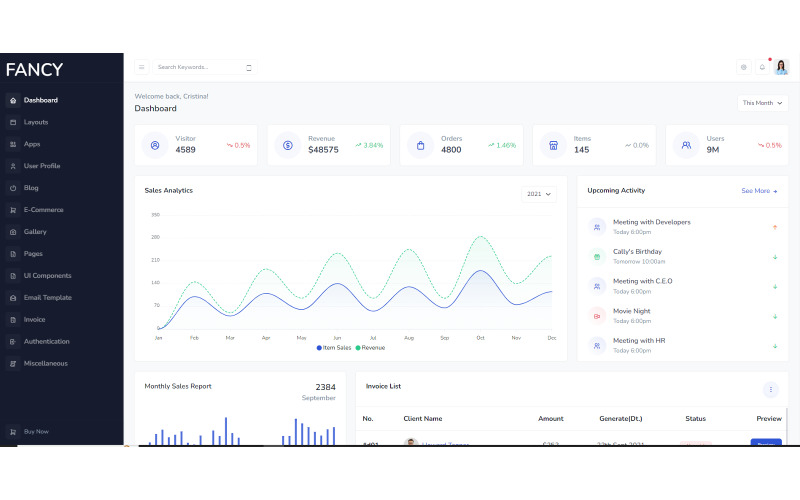Screen dimensions: 800x500
Task: Click the See More link
Action: pos(758,190)
